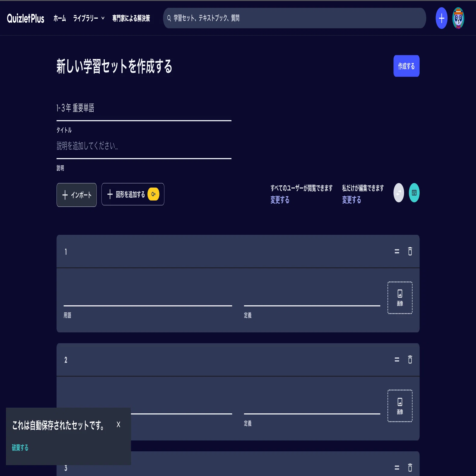
Task: Click 変更する under 私だけが編集できます
Action: click(x=351, y=200)
